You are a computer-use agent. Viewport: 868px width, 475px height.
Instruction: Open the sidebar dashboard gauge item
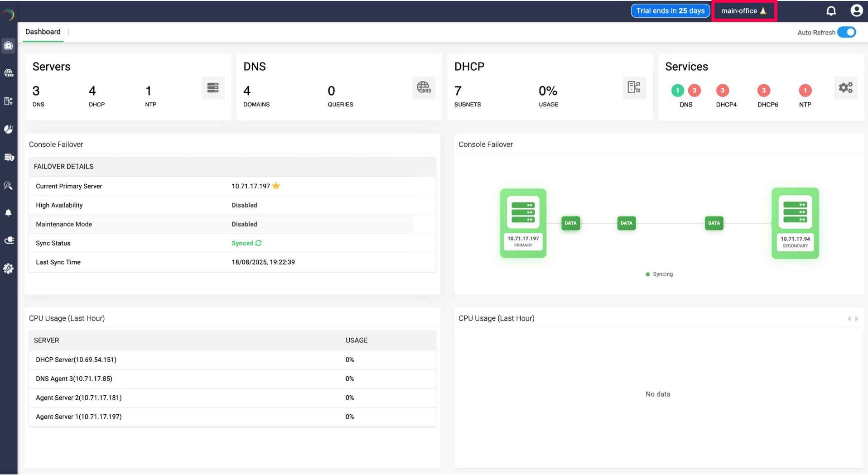pos(9,46)
